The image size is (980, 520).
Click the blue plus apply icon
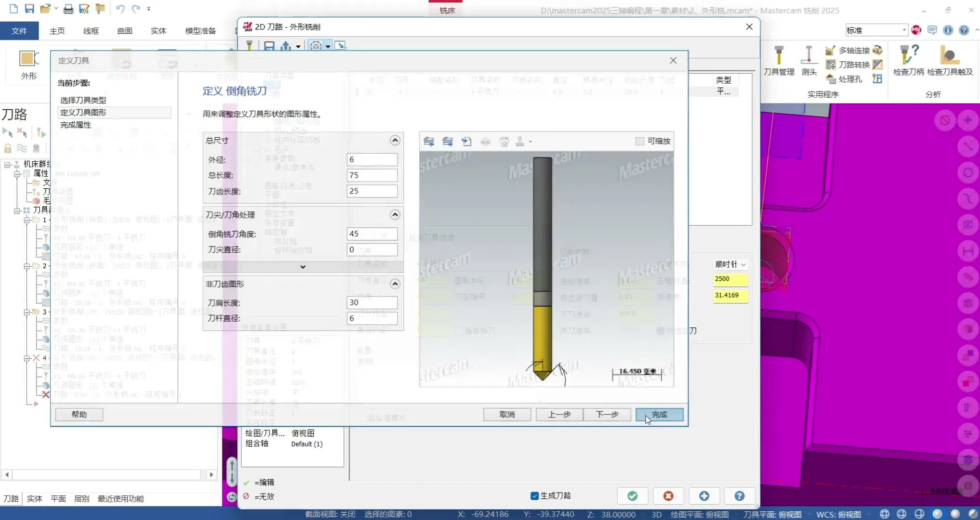click(x=704, y=496)
